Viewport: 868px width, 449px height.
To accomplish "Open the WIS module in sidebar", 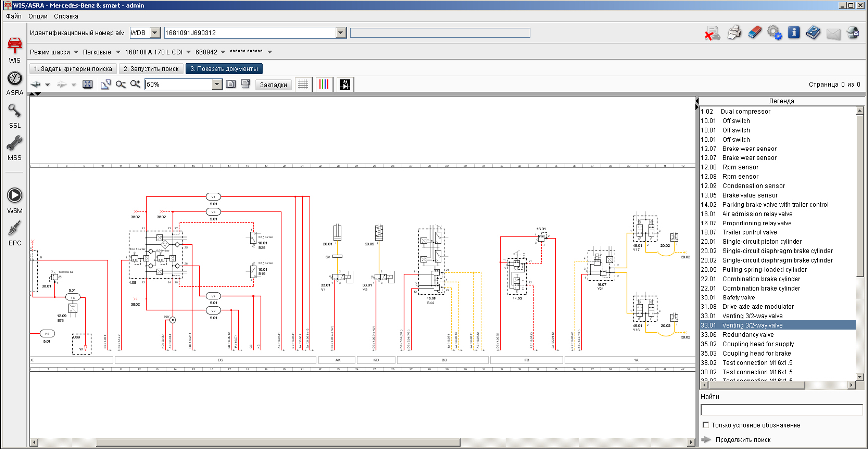I will click(x=15, y=50).
